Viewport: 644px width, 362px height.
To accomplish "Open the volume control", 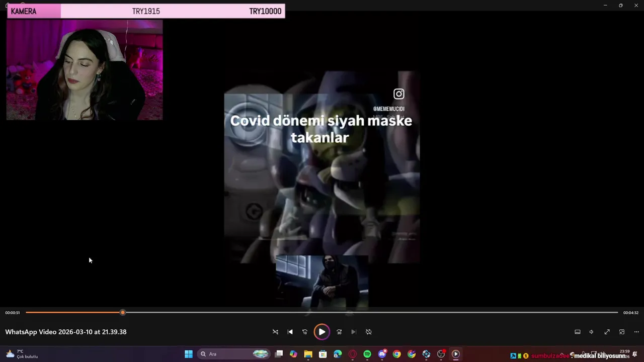I will point(592,332).
